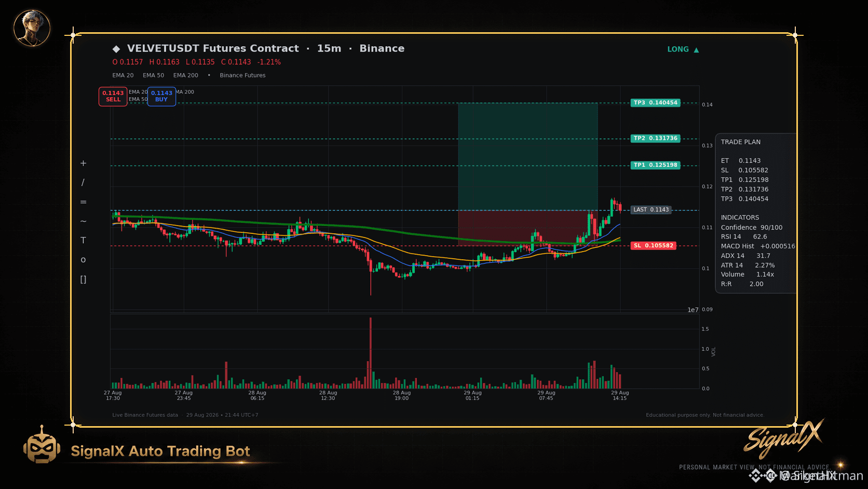Click the Live Binance Futures data footer text

[145, 415]
